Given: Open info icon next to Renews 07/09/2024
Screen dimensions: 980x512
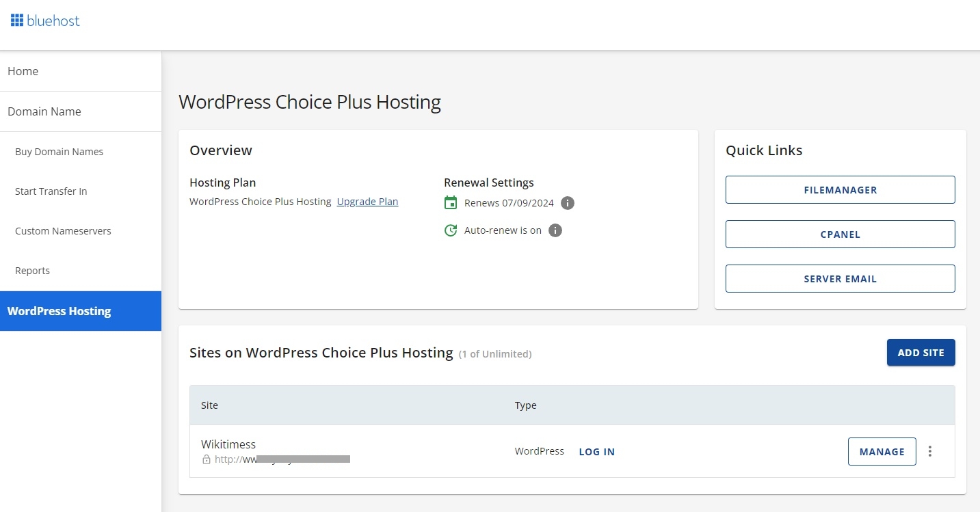Looking at the screenshot, I should tap(568, 203).
